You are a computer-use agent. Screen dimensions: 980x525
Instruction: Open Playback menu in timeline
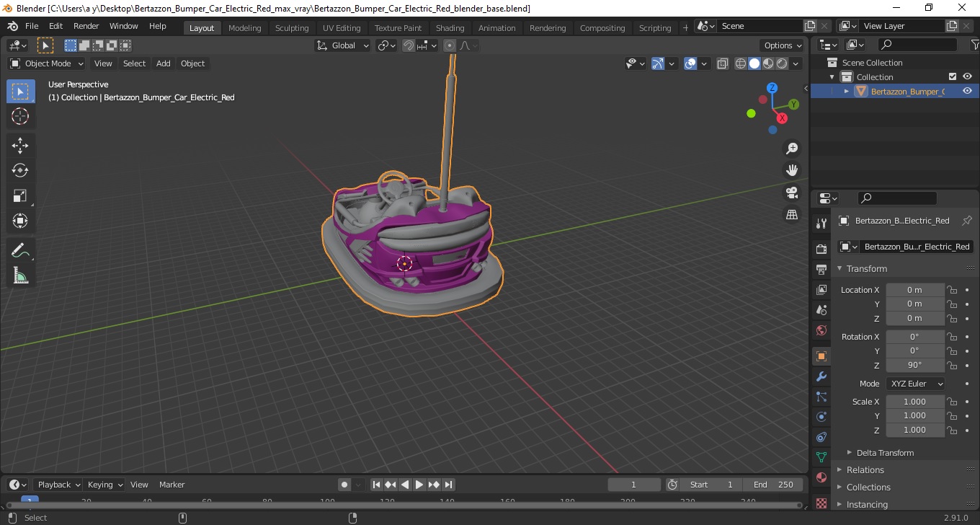[58, 485]
